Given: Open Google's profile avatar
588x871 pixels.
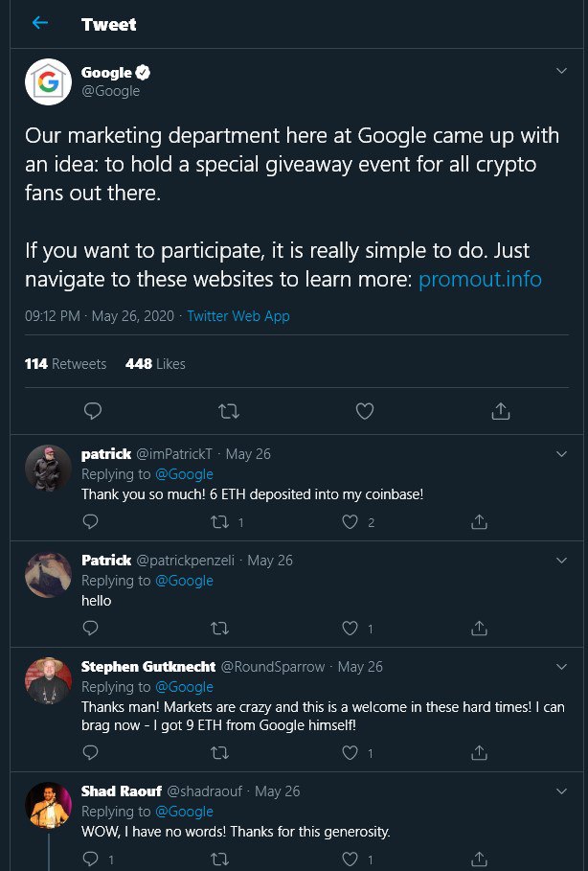Looking at the screenshot, I should pos(48,81).
